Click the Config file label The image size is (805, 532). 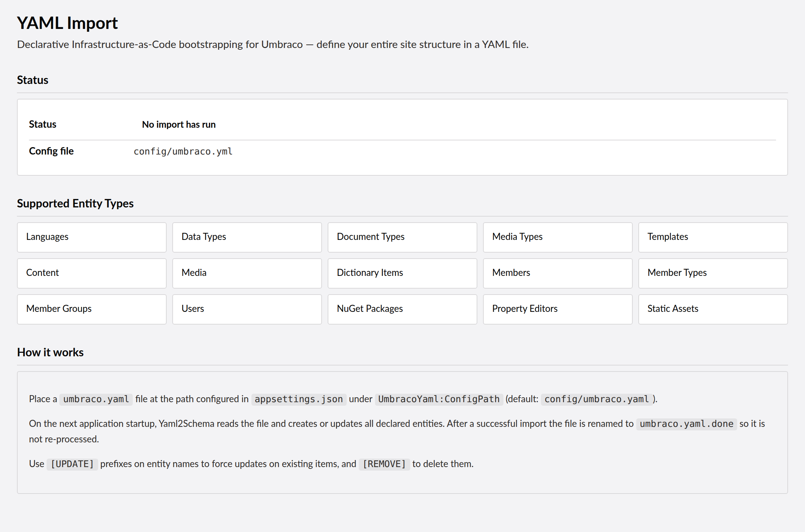[x=51, y=151]
